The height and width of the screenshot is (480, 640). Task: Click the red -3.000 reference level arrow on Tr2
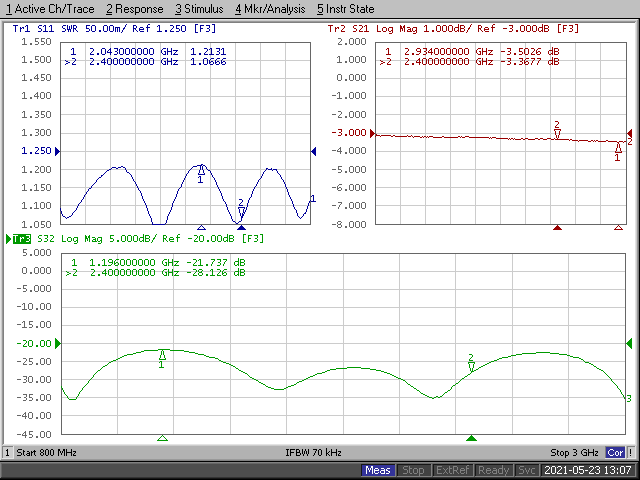[x=372, y=133]
